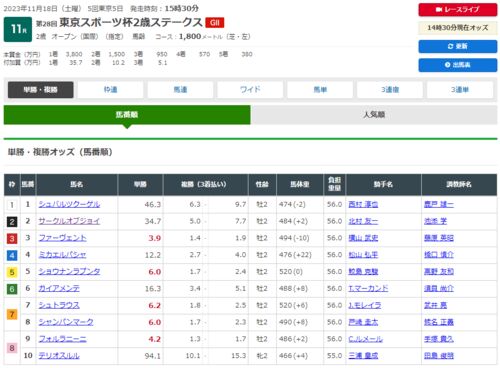Open jockey link 戸崎 圭太
500x368 pixels.
pos(363,322)
